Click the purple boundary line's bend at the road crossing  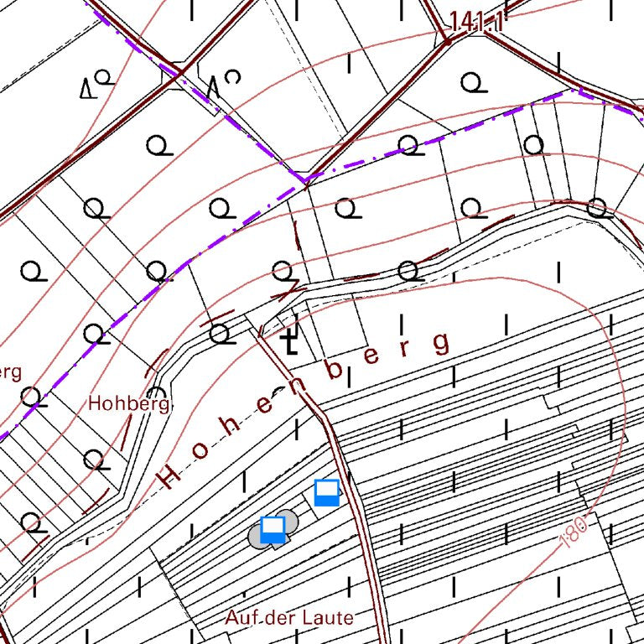[306, 179]
